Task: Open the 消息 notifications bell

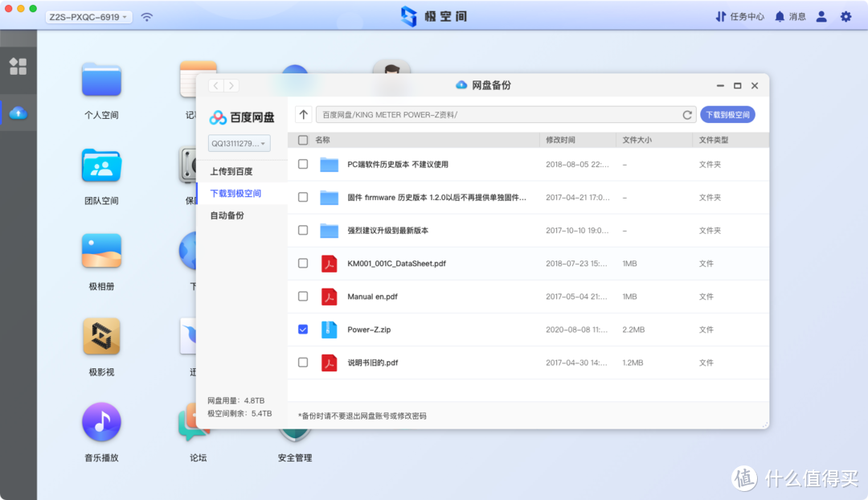Action: 789,16
